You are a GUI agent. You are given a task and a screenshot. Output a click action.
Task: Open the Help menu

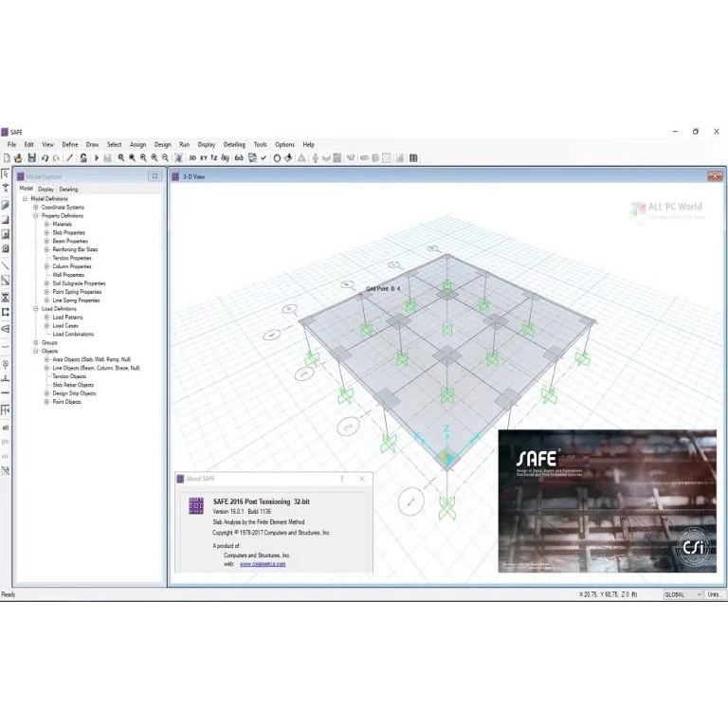(309, 144)
